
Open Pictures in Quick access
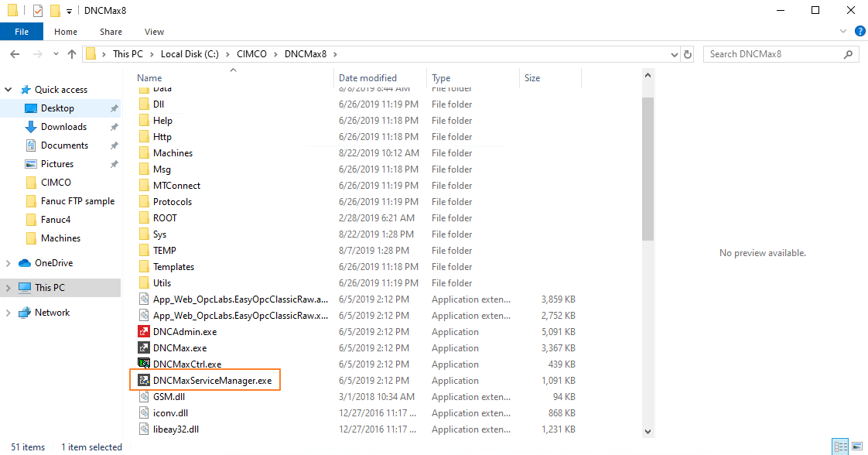click(57, 164)
